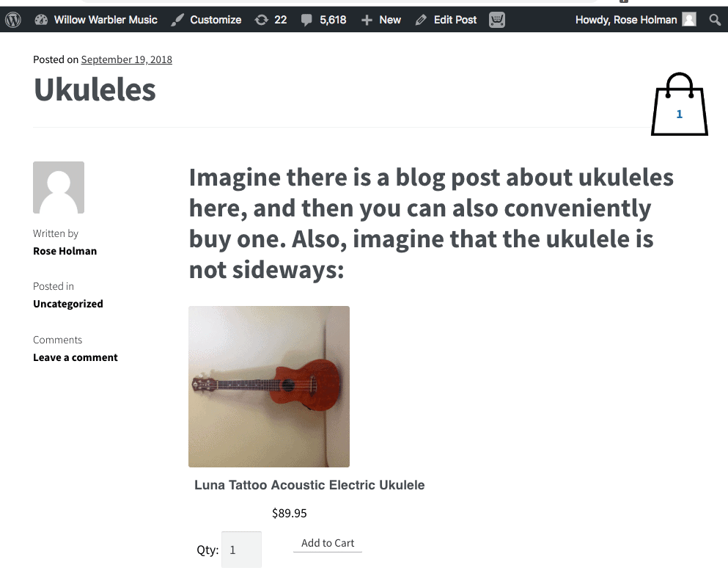Viewport: 728px width, 587px height.
Task: Follow the September 19, 2018 date link
Action: point(126,59)
